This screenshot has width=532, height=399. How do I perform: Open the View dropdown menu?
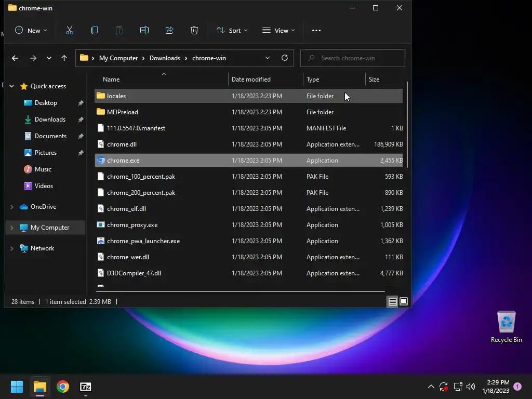[278, 31]
